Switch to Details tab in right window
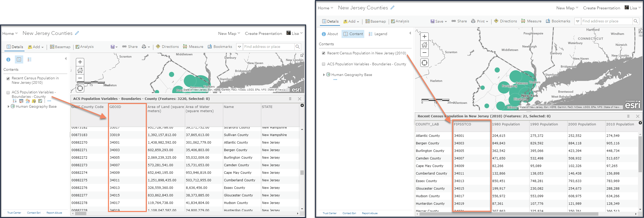Viewport: 644px width, 218px height. [x=330, y=21]
